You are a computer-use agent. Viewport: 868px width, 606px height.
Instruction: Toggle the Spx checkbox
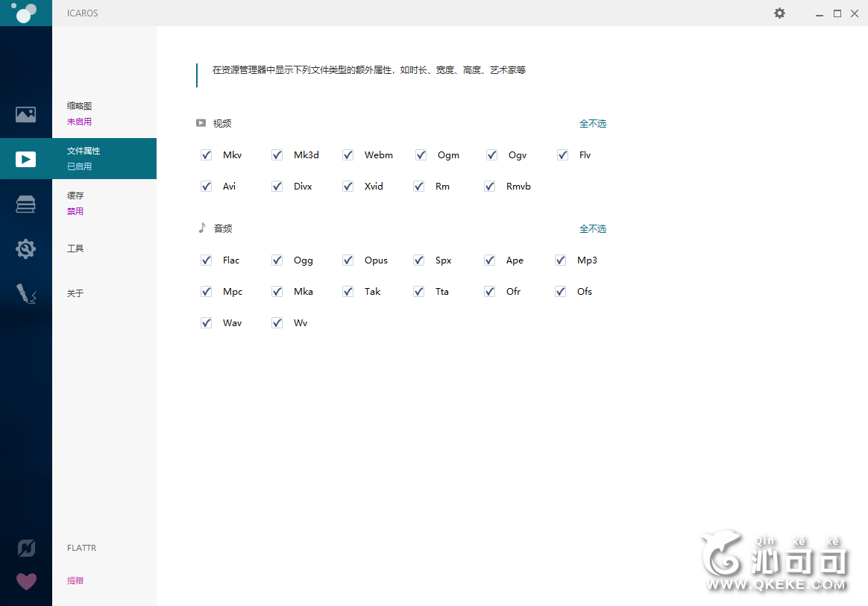419,260
